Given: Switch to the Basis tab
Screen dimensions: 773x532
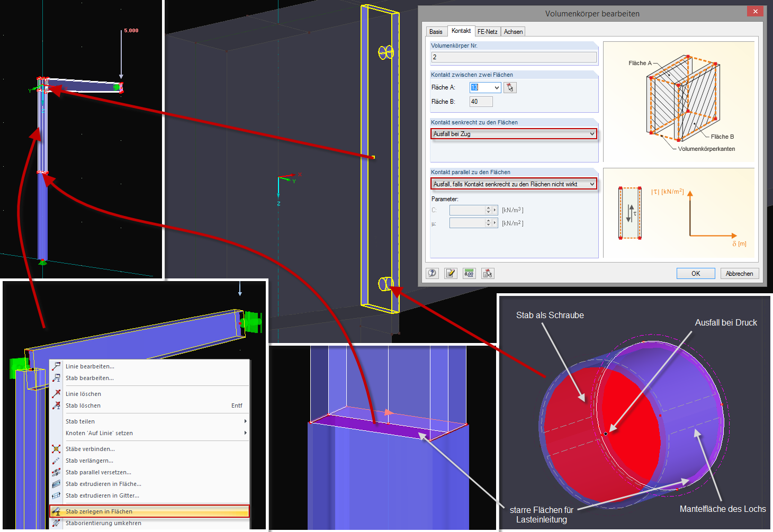Looking at the screenshot, I should (x=436, y=32).
